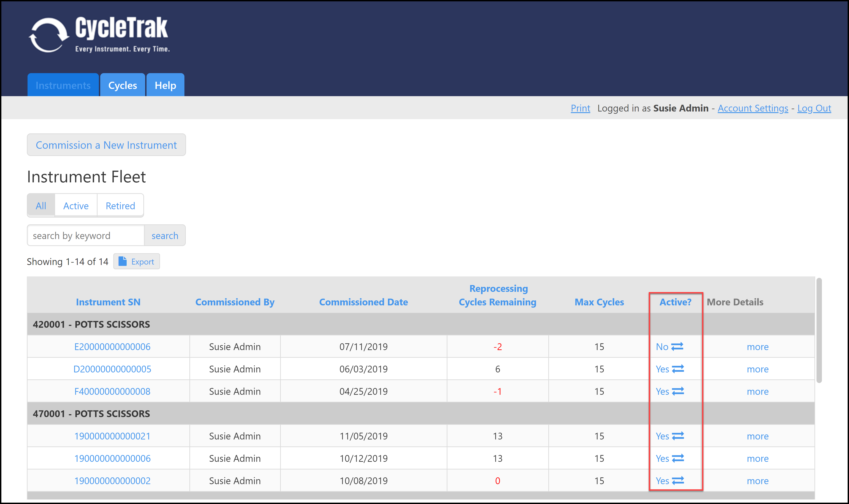Image resolution: width=849 pixels, height=504 pixels.
Task: Click swap arrows icon for instrument 190000000000021
Action: pos(678,436)
